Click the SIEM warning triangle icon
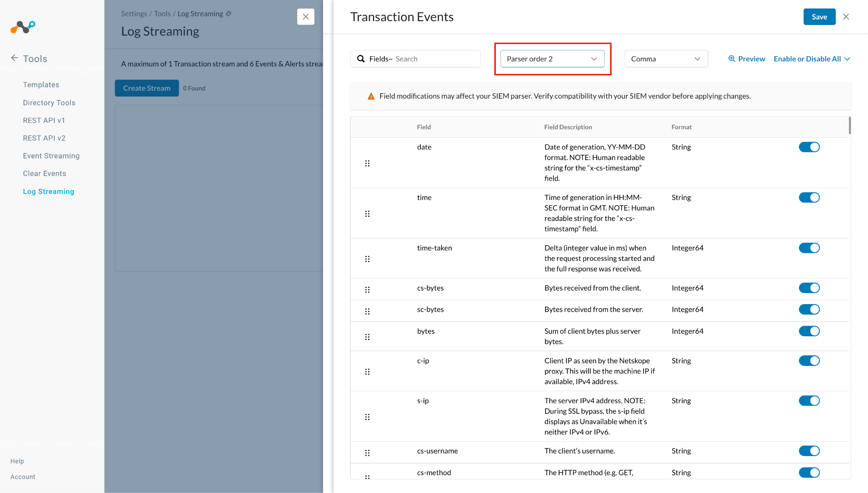 [x=371, y=96]
